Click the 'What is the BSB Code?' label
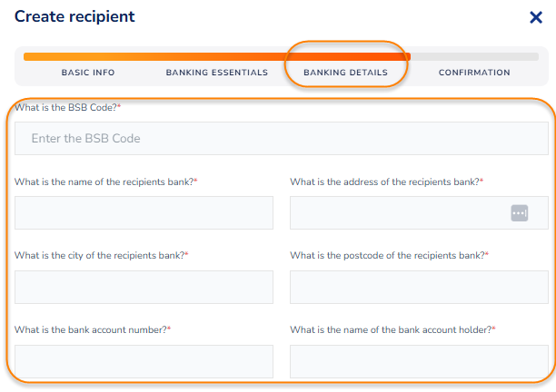The width and height of the screenshot is (556, 392). pos(65,107)
